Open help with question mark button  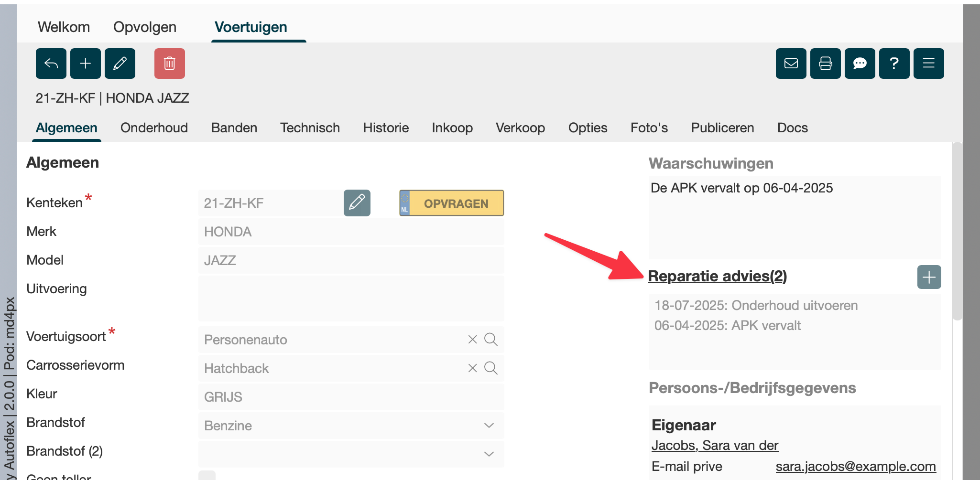click(x=894, y=64)
